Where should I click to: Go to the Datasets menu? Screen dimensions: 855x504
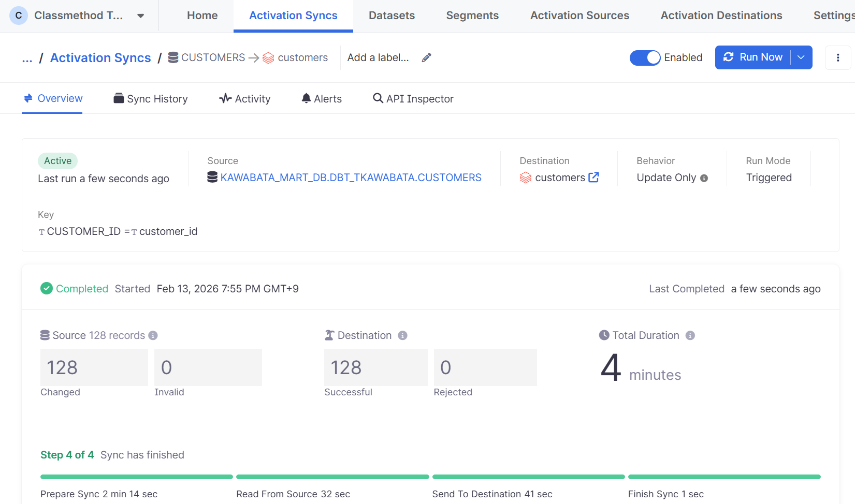click(x=392, y=16)
